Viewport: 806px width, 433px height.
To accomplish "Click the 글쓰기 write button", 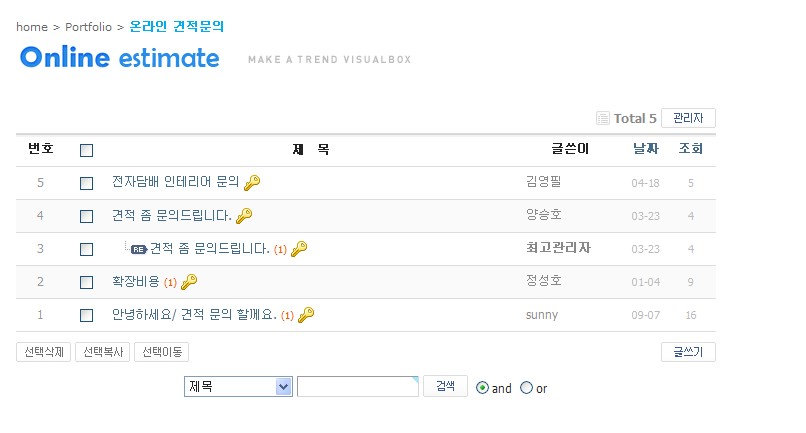I will (x=688, y=352).
